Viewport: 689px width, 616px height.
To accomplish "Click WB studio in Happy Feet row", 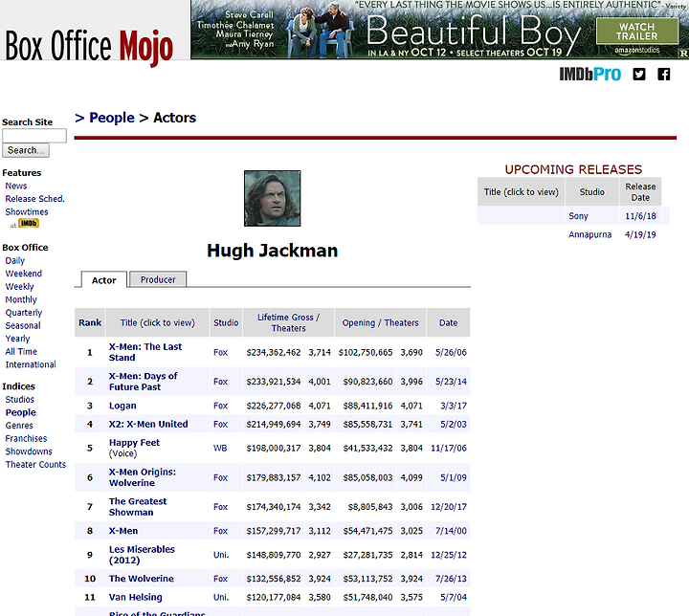I will click(x=220, y=449).
